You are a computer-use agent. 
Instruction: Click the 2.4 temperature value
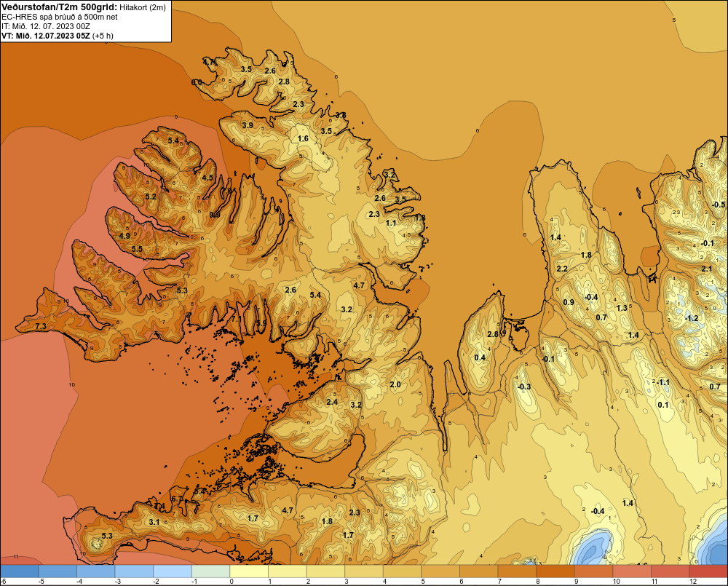coord(332,402)
